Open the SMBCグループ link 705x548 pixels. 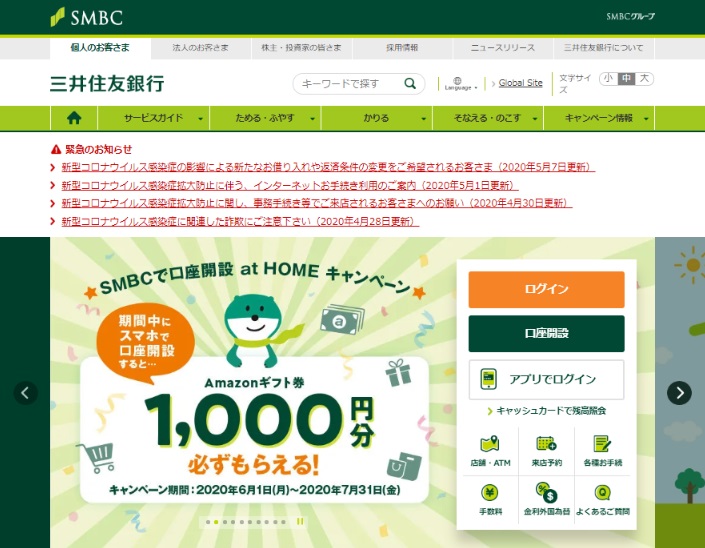coord(630,17)
